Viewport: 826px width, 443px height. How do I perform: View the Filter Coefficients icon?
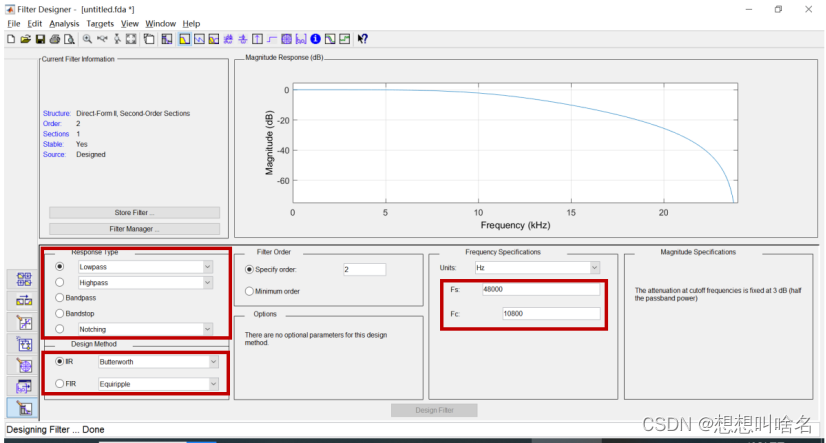pyautogui.click(x=301, y=39)
